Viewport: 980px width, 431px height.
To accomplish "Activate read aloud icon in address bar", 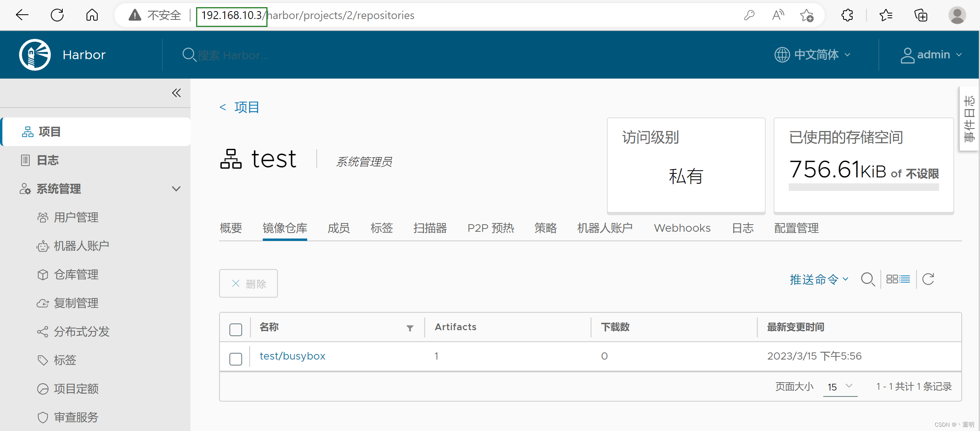I will [778, 15].
